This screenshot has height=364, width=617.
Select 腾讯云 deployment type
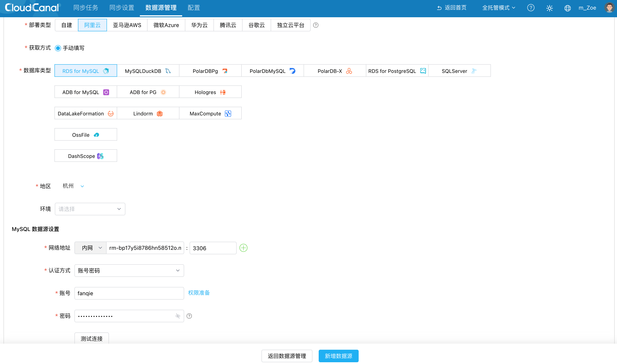pos(228,25)
